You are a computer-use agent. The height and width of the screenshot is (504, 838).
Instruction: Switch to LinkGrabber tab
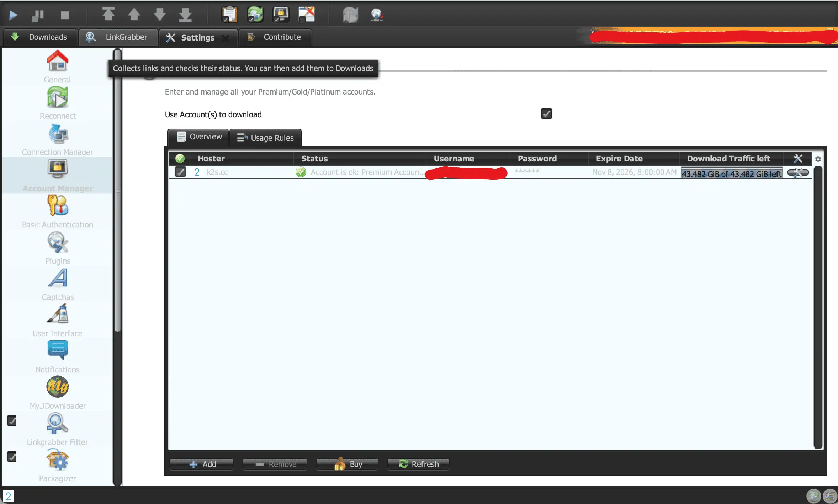(x=118, y=37)
